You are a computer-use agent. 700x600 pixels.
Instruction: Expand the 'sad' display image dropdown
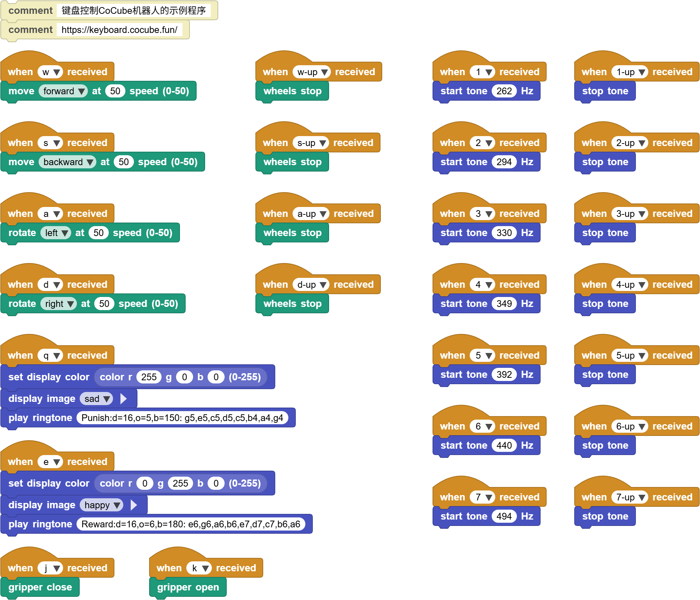(96, 399)
